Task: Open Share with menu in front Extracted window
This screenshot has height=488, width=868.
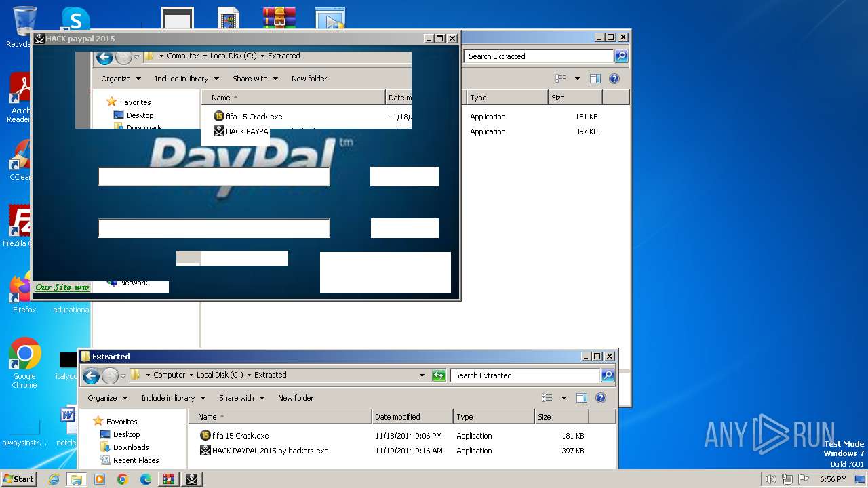Action: (x=241, y=398)
